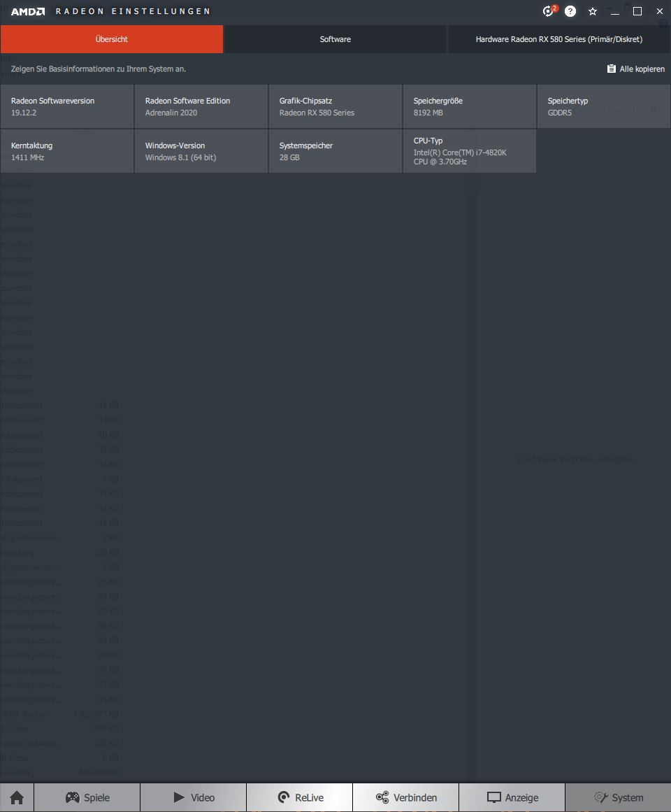The width and height of the screenshot is (671, 812).
Task: Switch to the Übersicht tab
Action: (112, 39)
